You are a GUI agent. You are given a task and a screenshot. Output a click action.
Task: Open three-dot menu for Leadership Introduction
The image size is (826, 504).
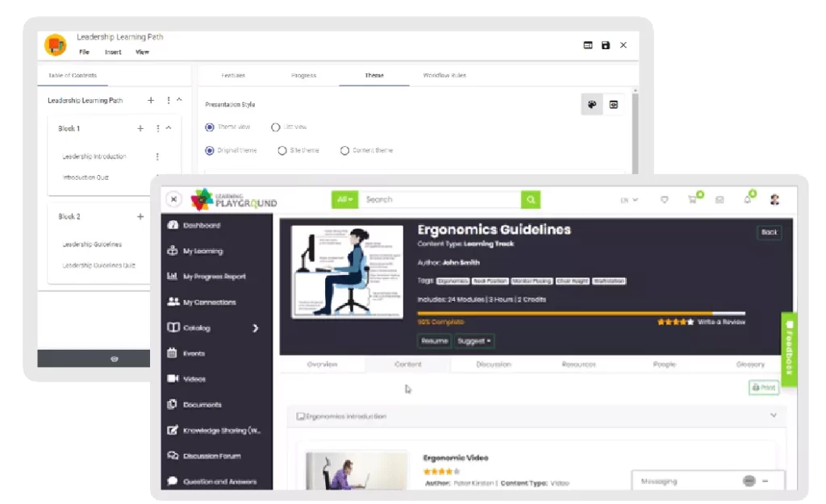tap(157, 156)
